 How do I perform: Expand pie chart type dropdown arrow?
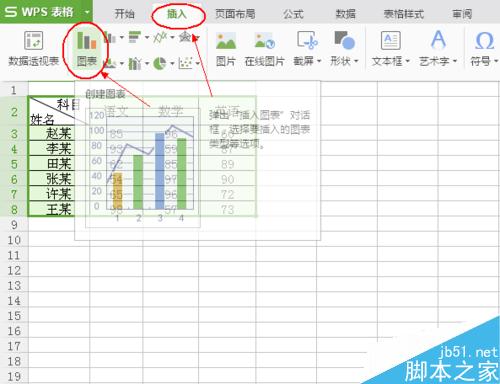pyautogui.click(x=172, y=63)
